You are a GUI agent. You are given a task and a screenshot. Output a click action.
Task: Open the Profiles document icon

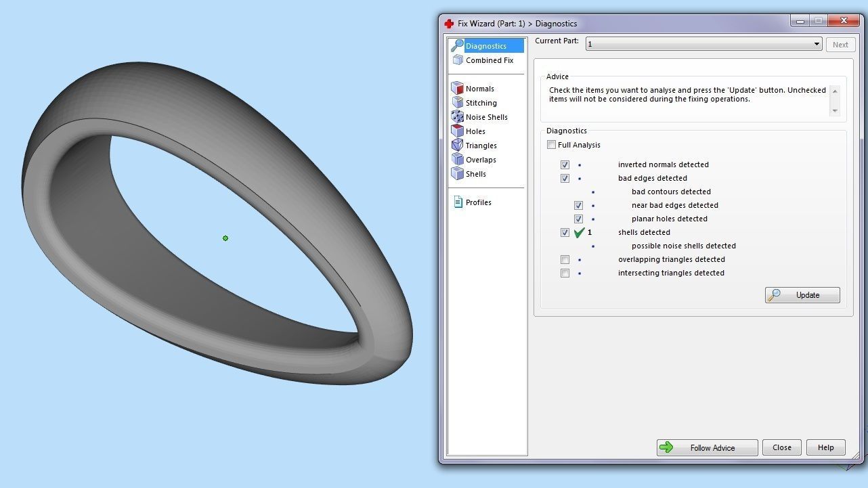coord(458,202)
